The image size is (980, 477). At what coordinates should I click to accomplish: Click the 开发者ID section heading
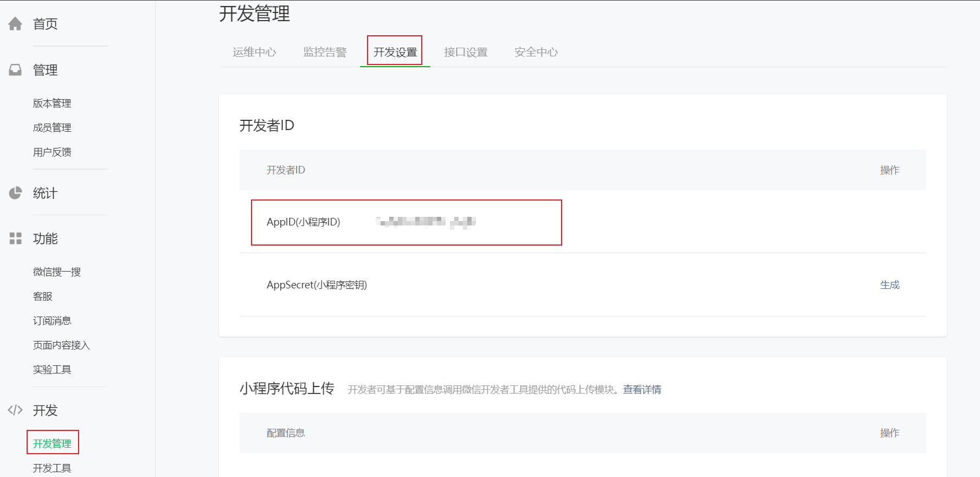[267, 125]
